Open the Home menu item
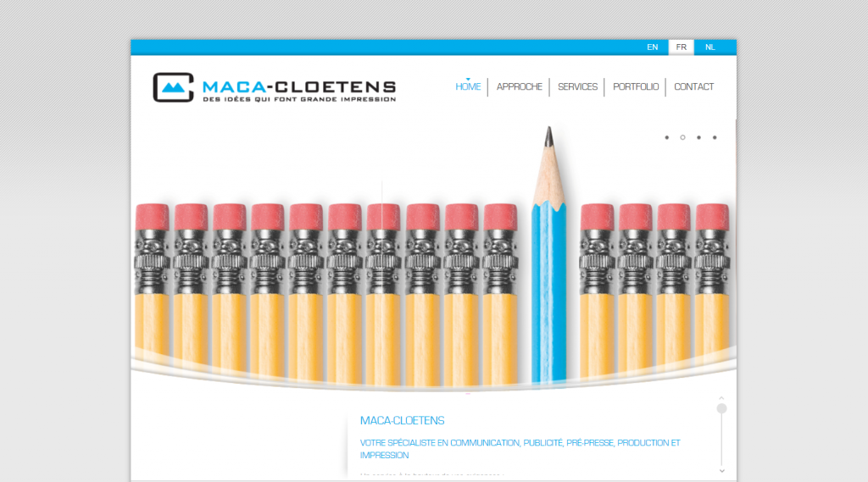Screen dimensions: 868x482 coord(468,87)
